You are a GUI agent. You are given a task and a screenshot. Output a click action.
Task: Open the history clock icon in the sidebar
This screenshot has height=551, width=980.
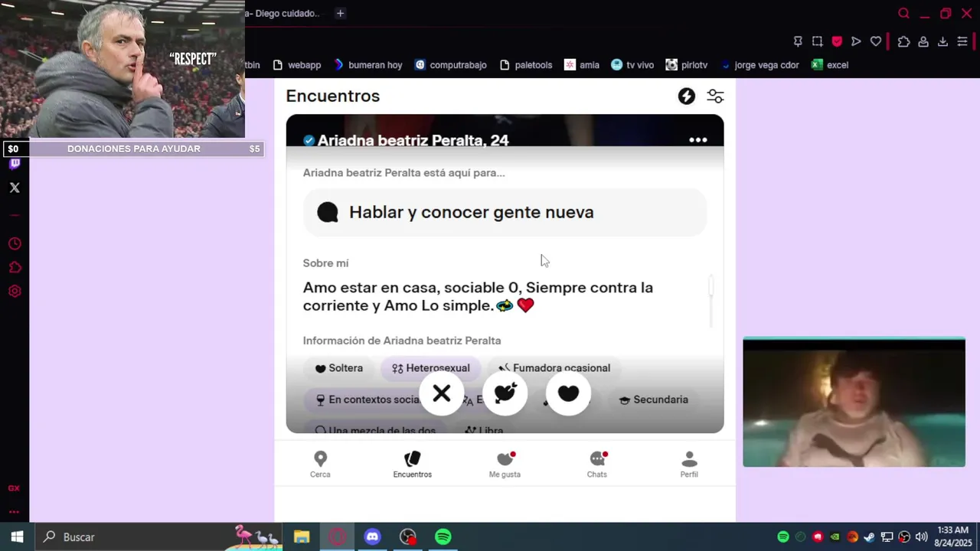coord(15,244)
